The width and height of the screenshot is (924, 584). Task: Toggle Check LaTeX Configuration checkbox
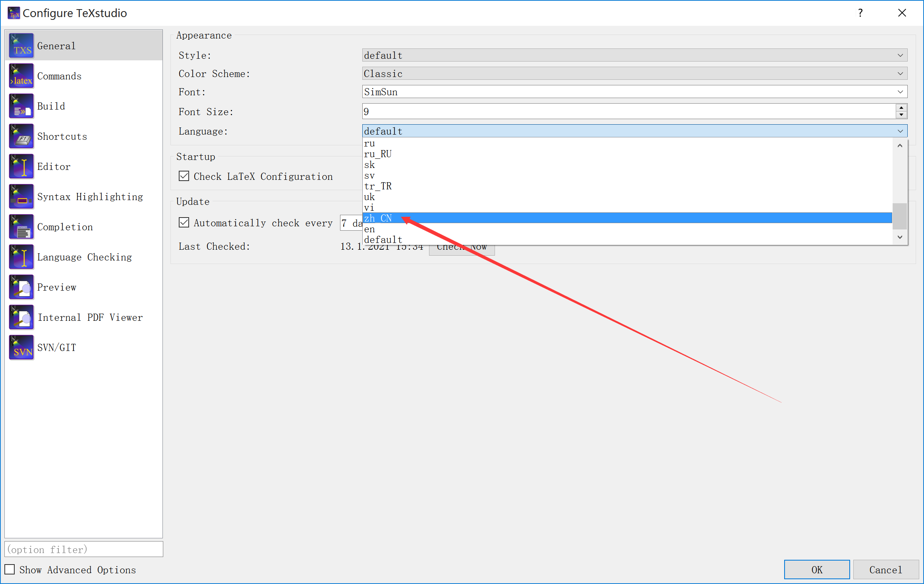tap(184, 176)
